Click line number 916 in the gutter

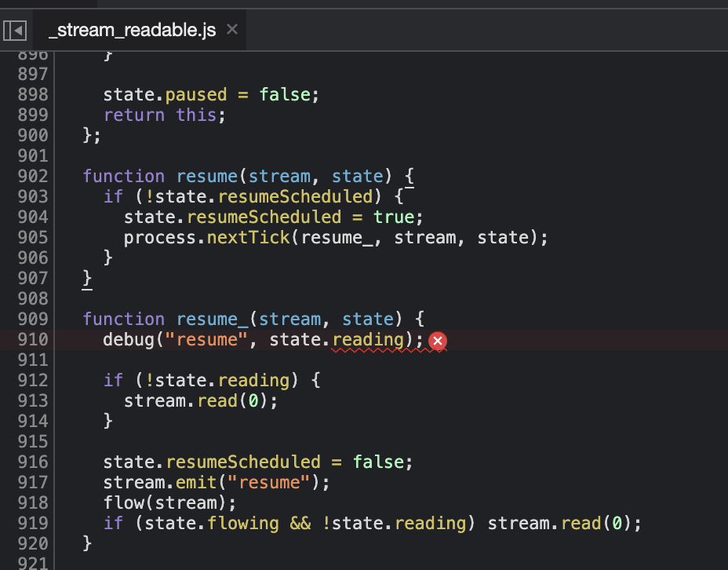(33, 462)
